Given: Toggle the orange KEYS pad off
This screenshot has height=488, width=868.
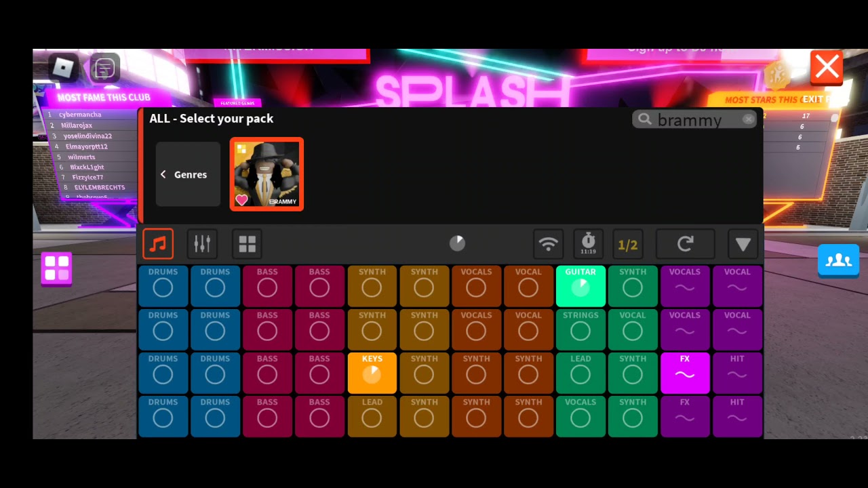Looking at the screenshot, I should [372, 373].
